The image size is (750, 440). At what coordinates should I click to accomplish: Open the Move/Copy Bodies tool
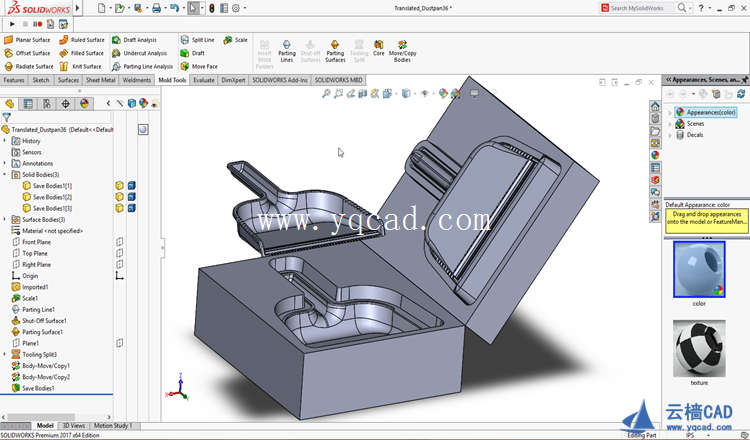point(402,51)
